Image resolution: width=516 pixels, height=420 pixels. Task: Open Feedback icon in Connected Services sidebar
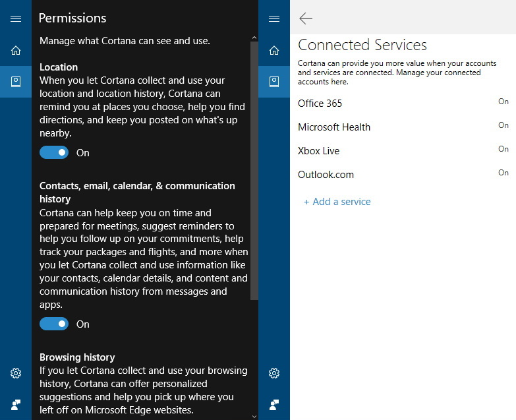[x=274, y=405]
